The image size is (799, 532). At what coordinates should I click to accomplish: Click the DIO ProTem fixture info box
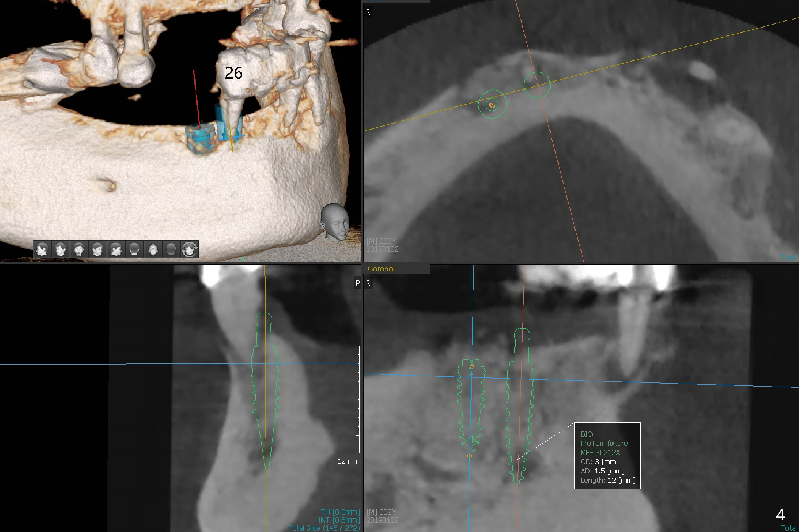pyautogui.click(x=607, y=456)
